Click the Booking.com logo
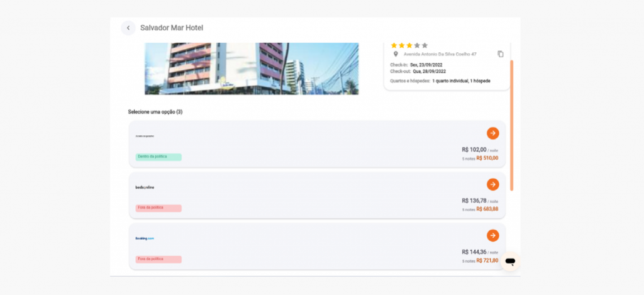 point(145,238)
